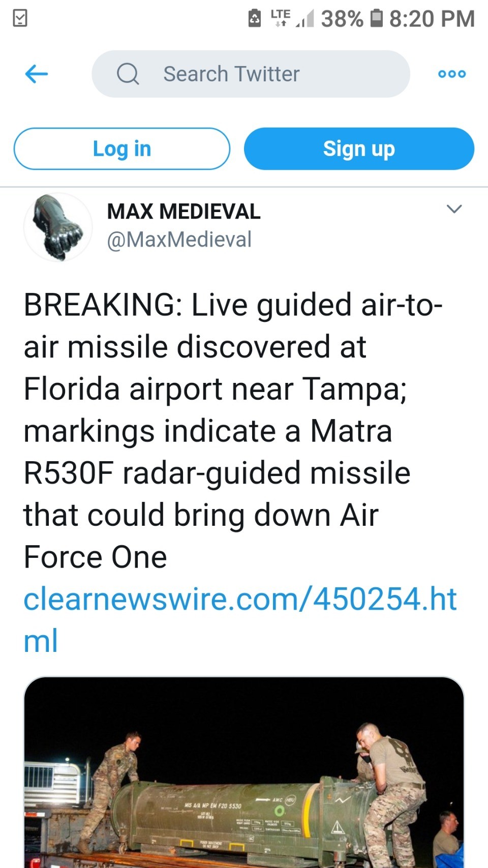Screen dimensions: 488x868
Task: Tap the back arrow icon
Action: coord(37,74)
